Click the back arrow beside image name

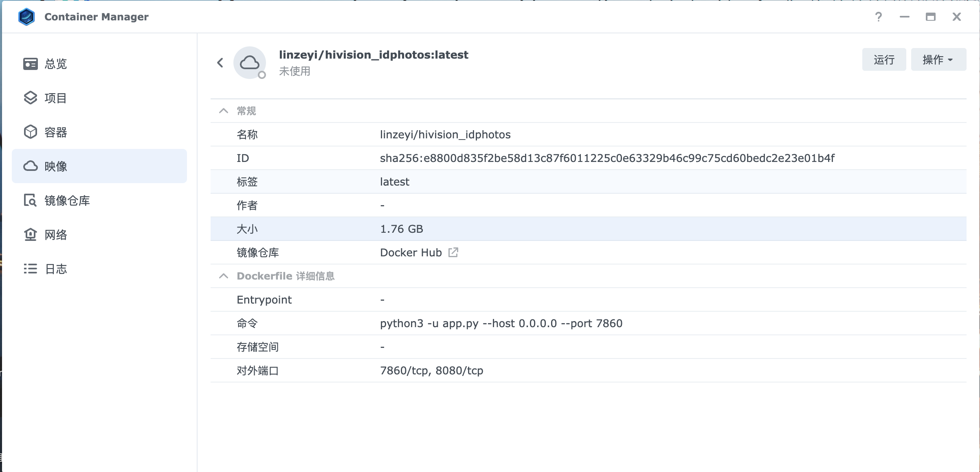pyautogui.click(x=220, y=63)
